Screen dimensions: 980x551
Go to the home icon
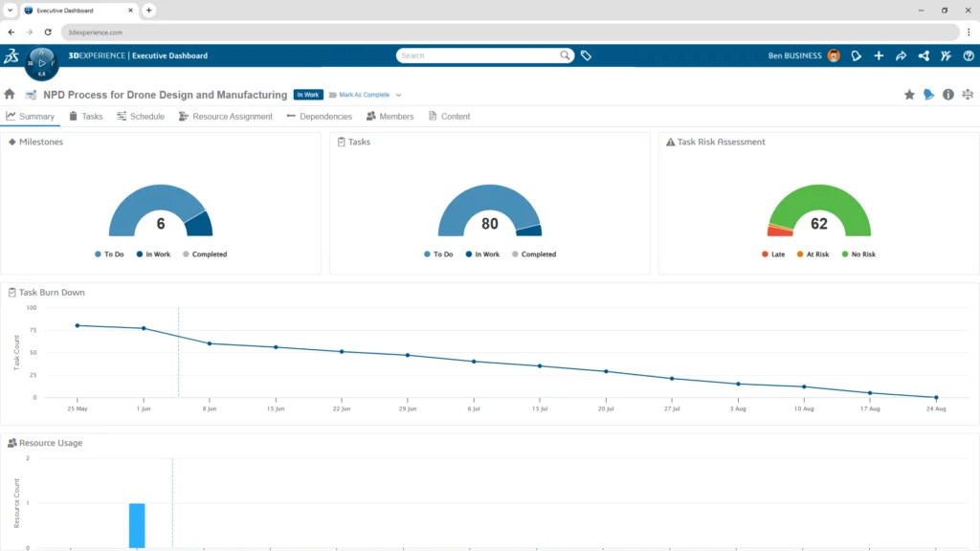click(10, 95)
